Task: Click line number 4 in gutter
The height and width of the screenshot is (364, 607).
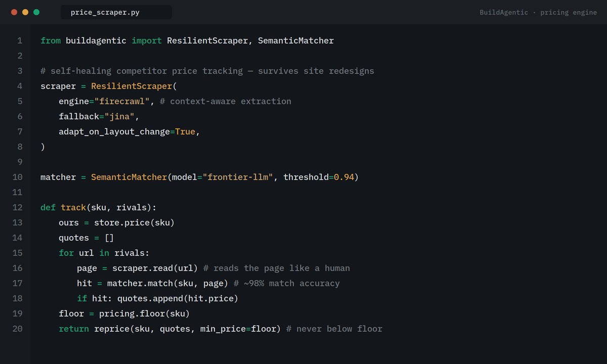Action: 20,86
